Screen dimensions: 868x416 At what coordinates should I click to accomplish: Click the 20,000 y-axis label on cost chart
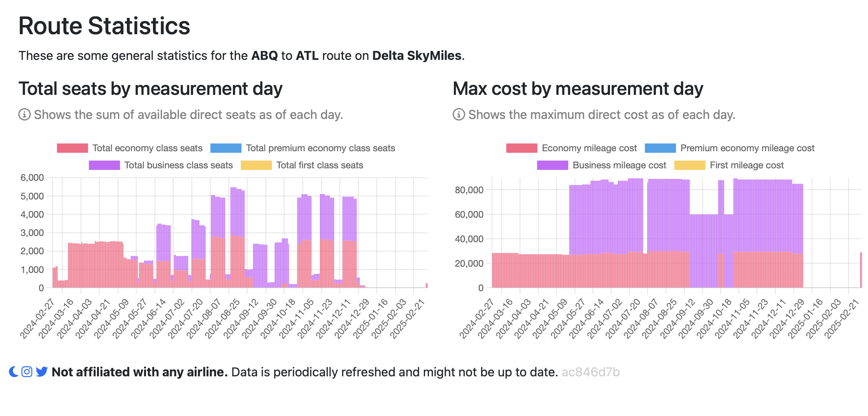point(469,263)
